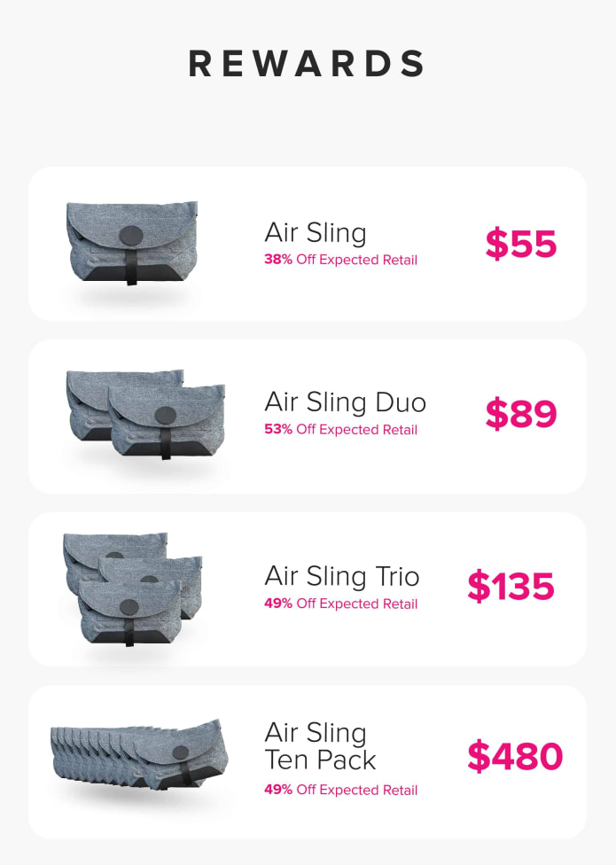Click the $135 price

click(x=511, y=586)
